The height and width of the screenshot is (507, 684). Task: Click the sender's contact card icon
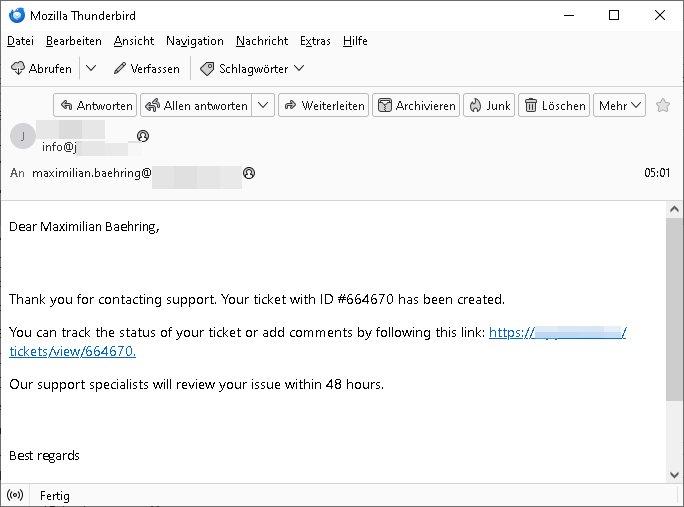(143, 135)
